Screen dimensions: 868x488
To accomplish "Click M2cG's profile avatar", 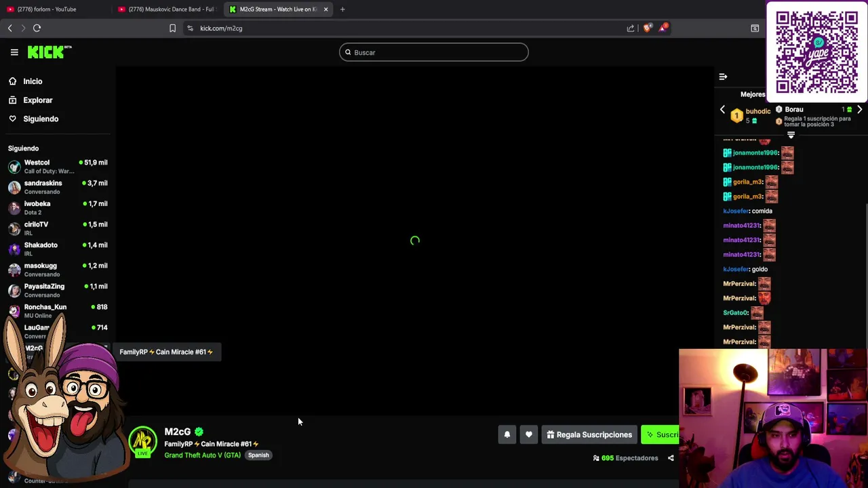I will pyautogui.click(x=143, y=442).
